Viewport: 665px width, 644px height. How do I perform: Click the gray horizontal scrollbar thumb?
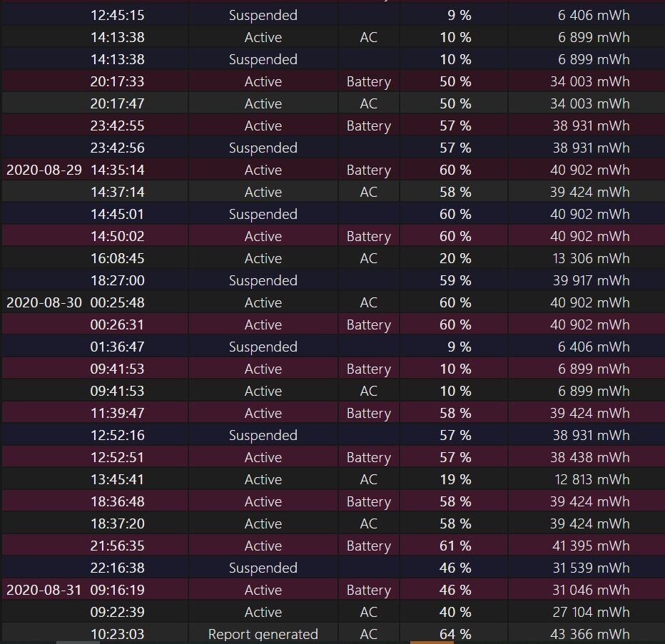click(x=78, y=643)
